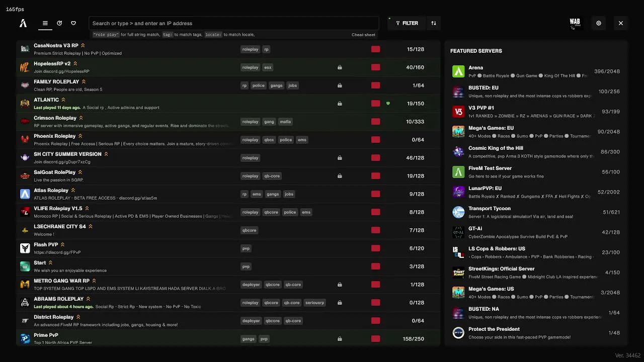Click the Prime PvP server icon
Image resolution: width=644 pixels, height=362 pixels.
pos(25,339)
